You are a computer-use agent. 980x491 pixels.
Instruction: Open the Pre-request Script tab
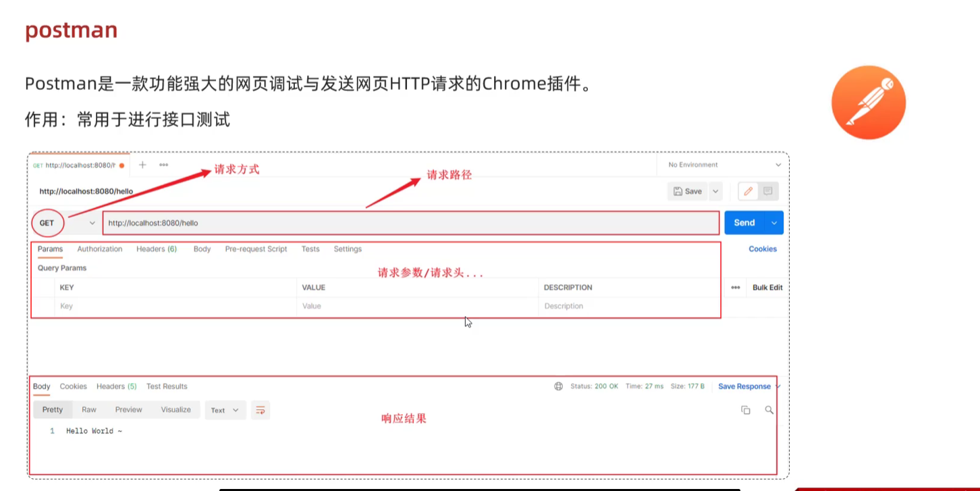(x=256, y=249)
